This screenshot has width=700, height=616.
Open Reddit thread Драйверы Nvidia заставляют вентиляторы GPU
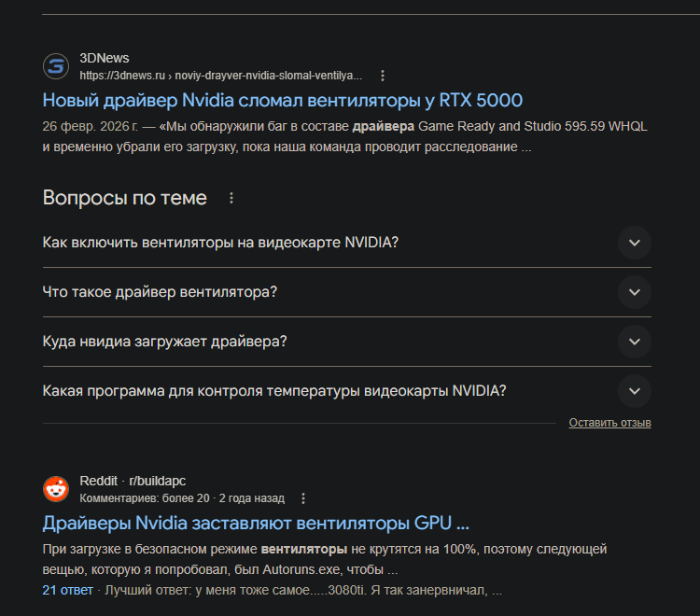256,523
